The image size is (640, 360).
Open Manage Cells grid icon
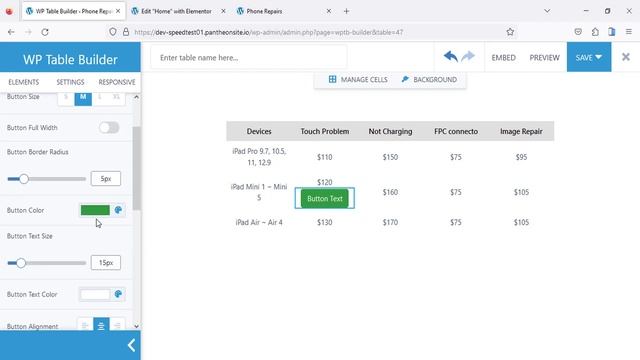coord(332,79)
